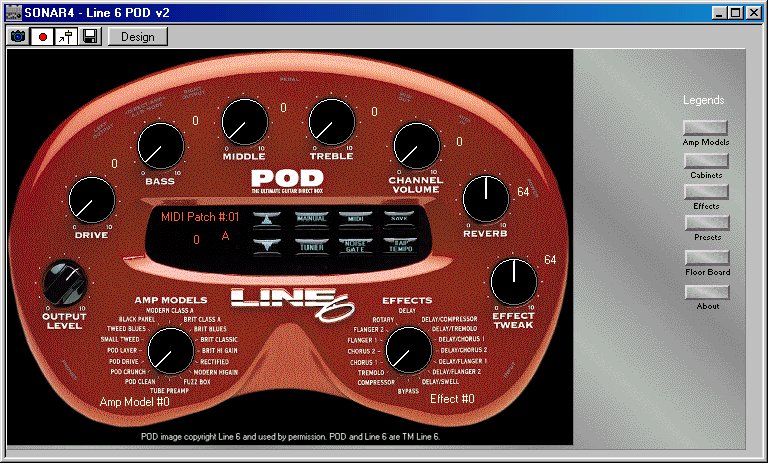Click the DELAY/SWELL effect label

click(x=440, y=382)
